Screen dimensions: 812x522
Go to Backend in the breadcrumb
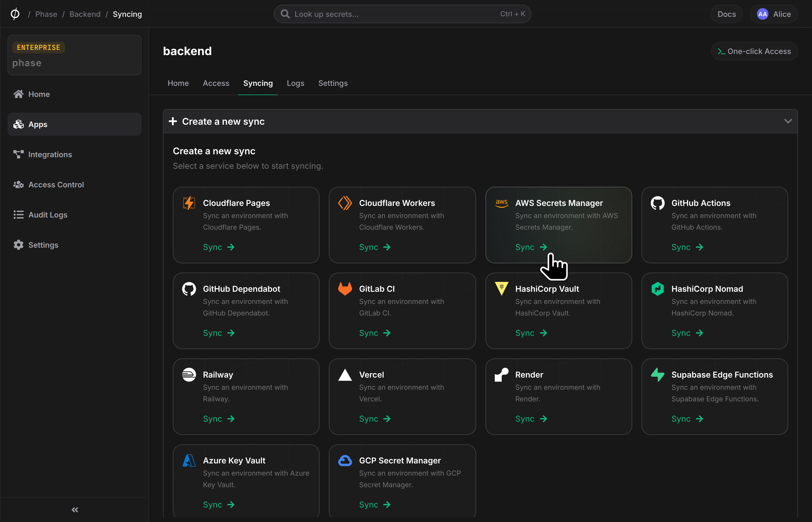tap(85, 14)
